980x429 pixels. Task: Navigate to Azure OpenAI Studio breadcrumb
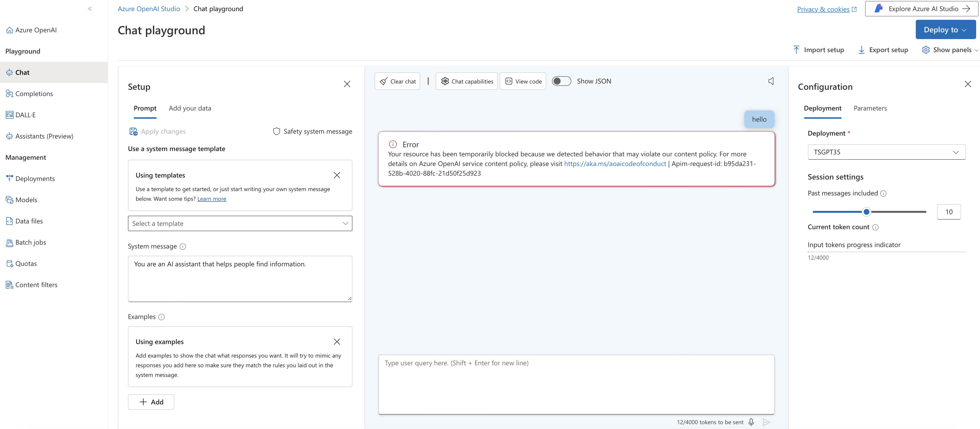149,9
